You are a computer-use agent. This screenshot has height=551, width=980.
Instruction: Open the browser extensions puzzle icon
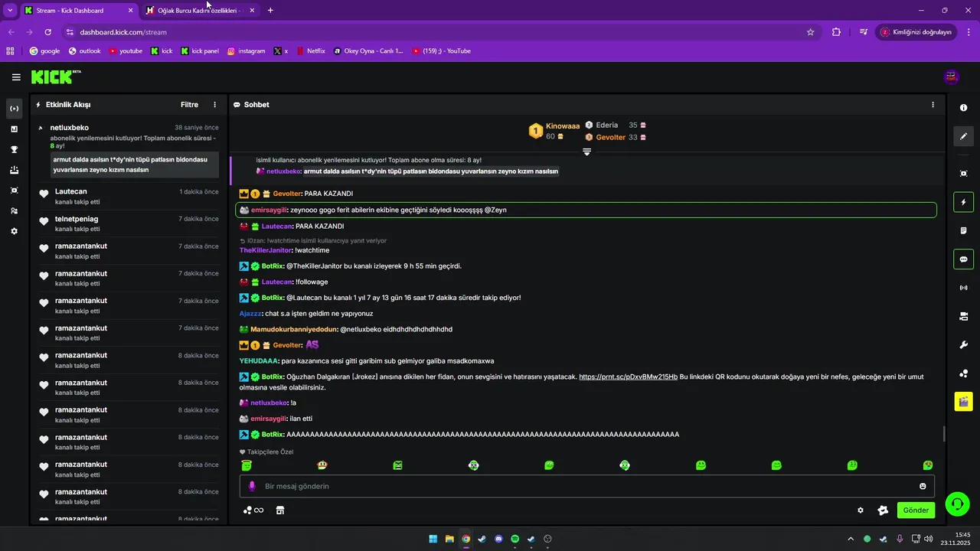pos(836,32)
